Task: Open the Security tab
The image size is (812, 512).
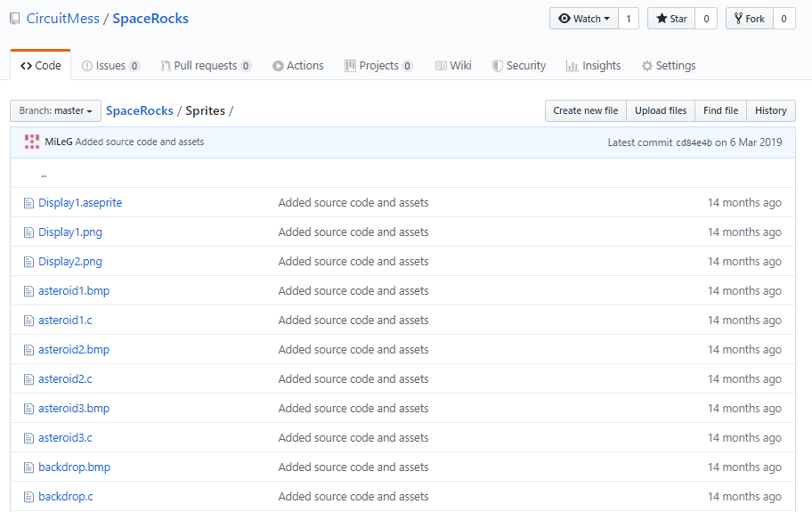Action: click(x=519, y=66)
